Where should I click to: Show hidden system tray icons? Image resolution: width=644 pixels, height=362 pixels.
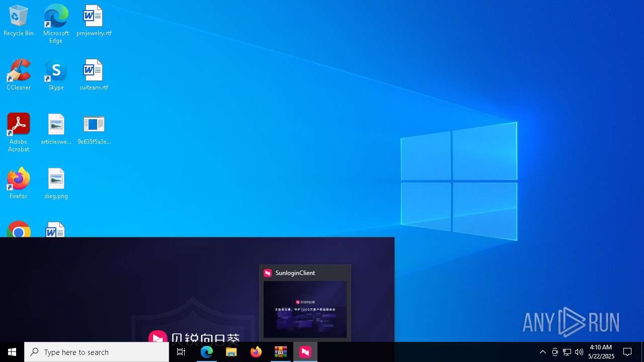tap(542, 352)
